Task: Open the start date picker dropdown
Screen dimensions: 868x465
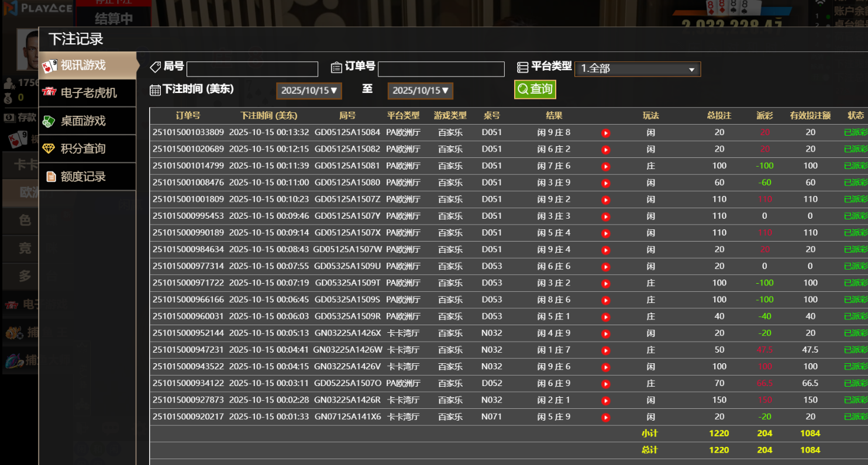Action: (x=309, y=91)
